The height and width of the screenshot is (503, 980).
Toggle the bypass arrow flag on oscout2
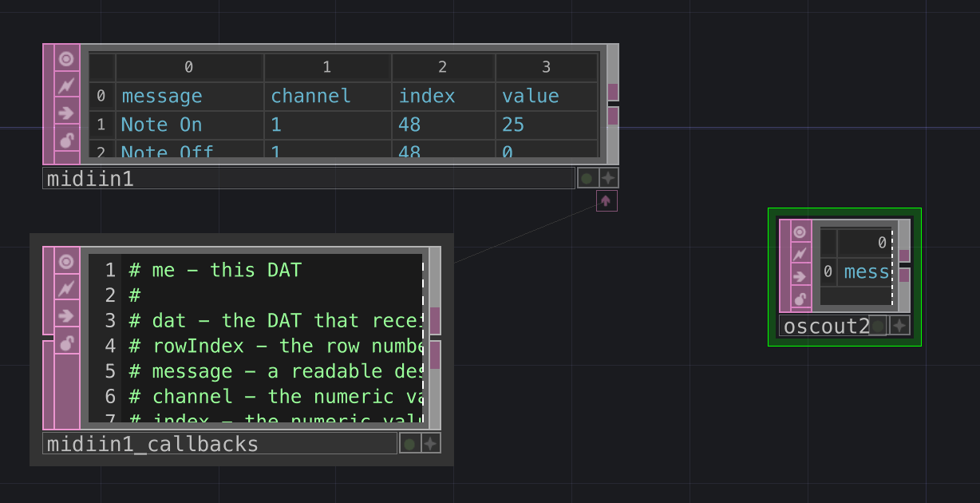[800, 277]
